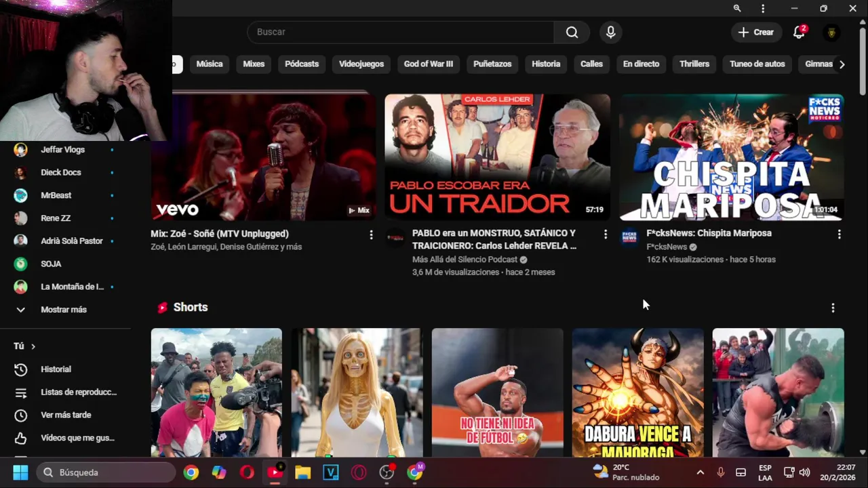Image resolution: width=868 pixels, height=488 pixels.
Task: Open File Explorer from the taskbar
Action: pyautogui.click(x=302, y=472)
